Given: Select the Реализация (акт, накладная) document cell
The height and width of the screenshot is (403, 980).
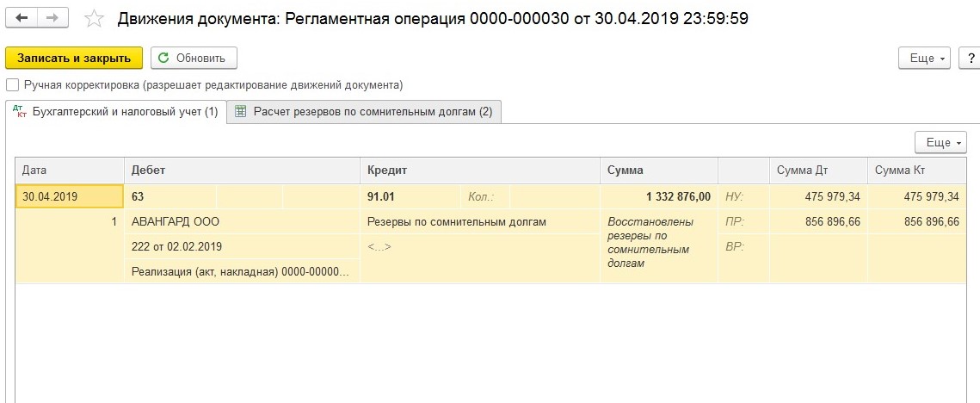Looking at the screenshot, I should (x=241, y=271).
